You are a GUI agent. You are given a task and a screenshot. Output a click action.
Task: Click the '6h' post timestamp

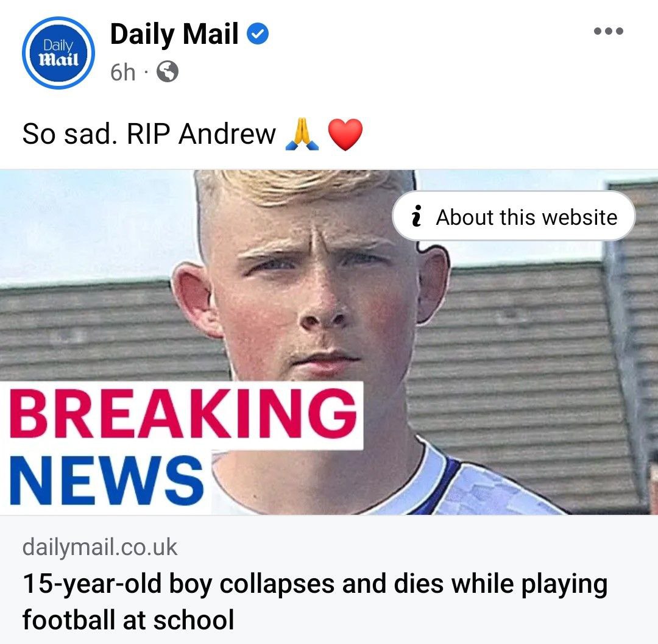tap(123, 72)
